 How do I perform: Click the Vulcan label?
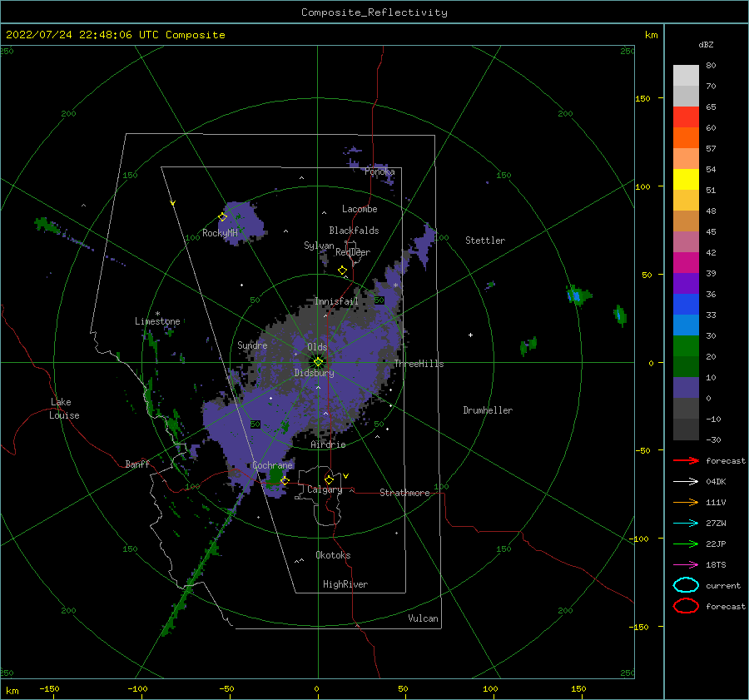tap(423, 618)
